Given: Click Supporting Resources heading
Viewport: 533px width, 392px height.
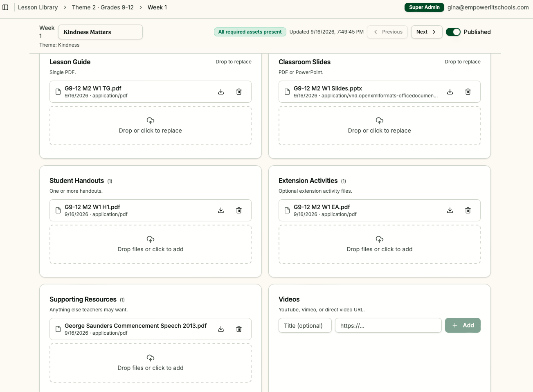Looking at the screenshot, I should pyautogui.click(x=83, y=299).
